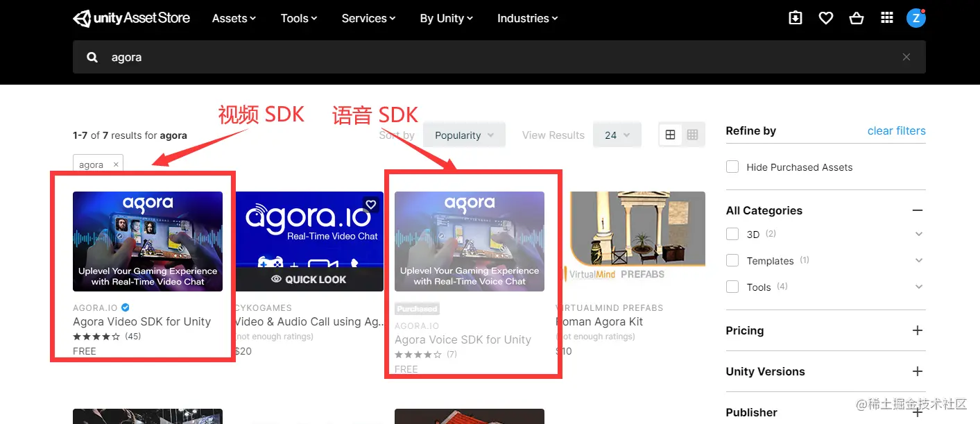Open Agora Voice SDK for Unity title

(463, 339)
